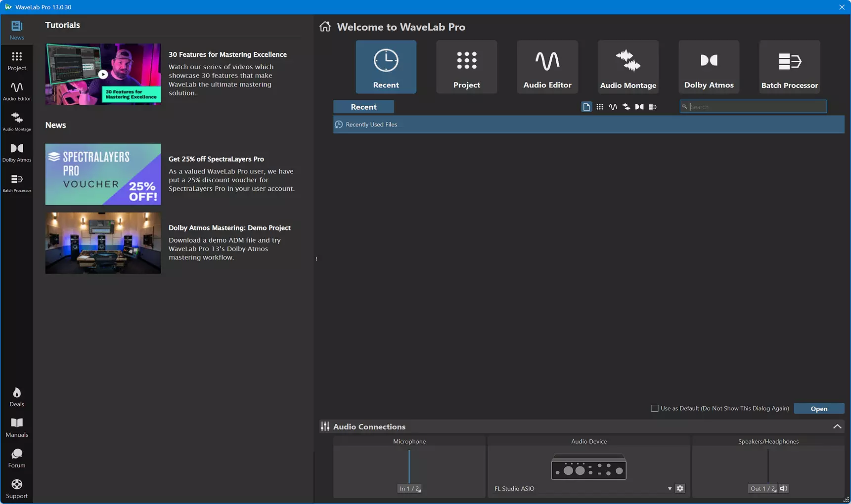851x504 pixels.
Task: Open Batch Processor from sidebar
Action: [x=17, y=183]
